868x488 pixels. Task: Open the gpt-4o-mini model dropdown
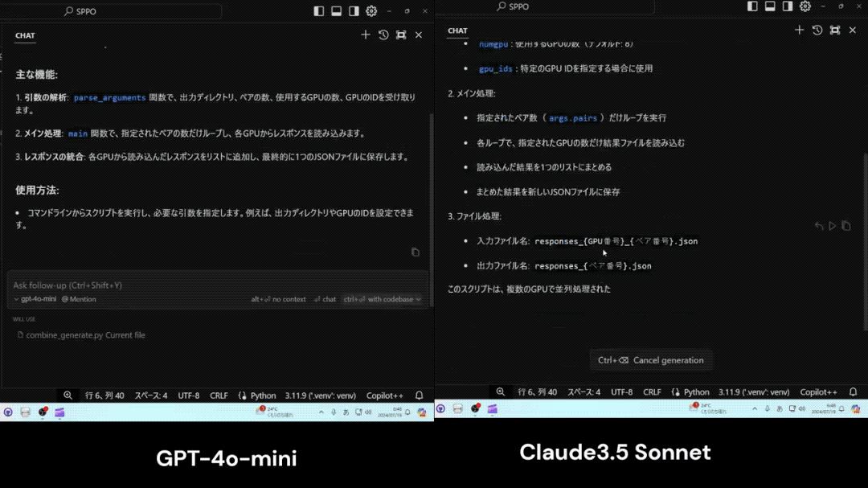[x=37, y=299]
